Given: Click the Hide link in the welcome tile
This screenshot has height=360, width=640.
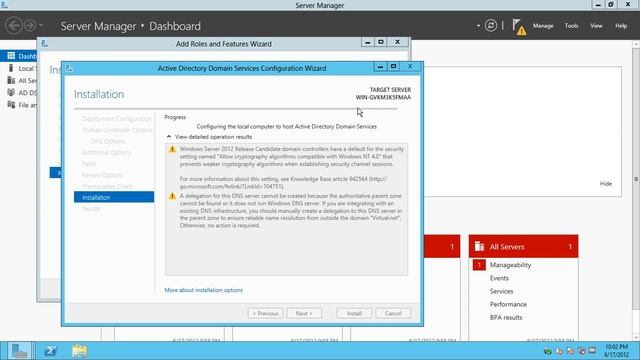Looking at the screenshot, I should coord(606,184).
